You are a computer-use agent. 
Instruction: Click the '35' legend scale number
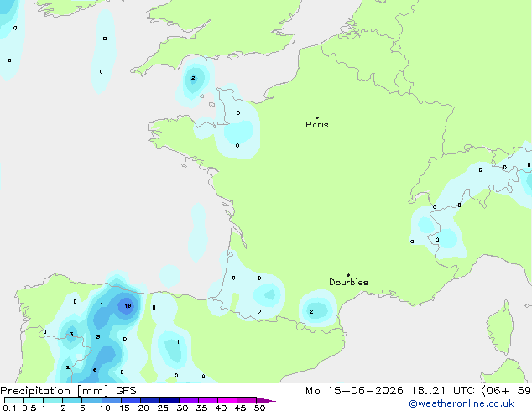click(201, 408)
